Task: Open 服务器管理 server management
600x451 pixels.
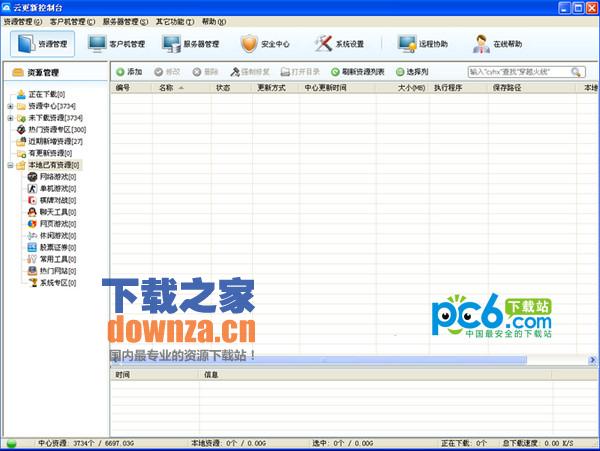Action: (x=191, y=44)
